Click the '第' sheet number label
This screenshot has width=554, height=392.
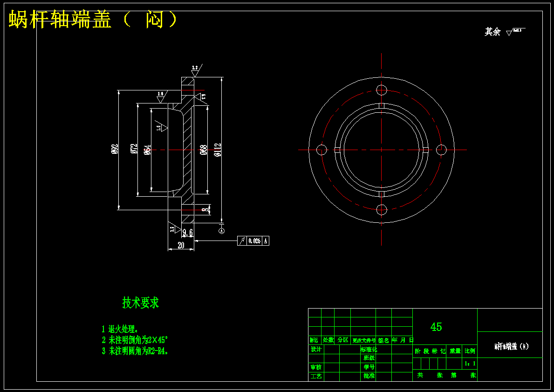point(454,375)
